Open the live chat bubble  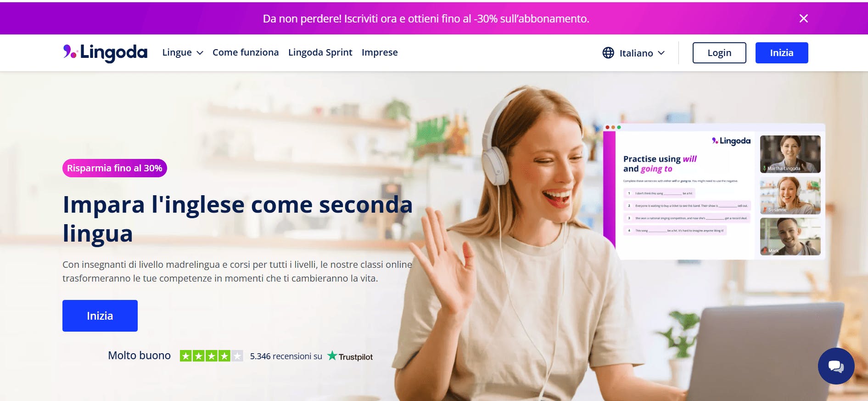(x=836, y=366)
